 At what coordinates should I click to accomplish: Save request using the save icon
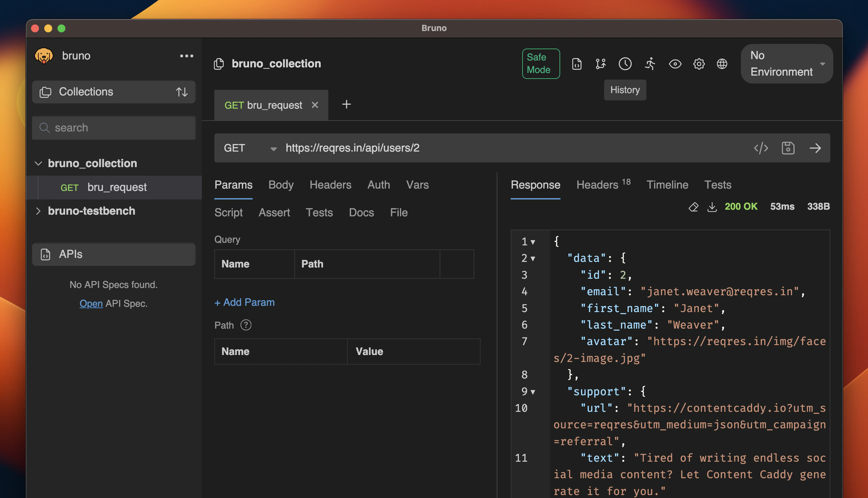tap(788, 148)
